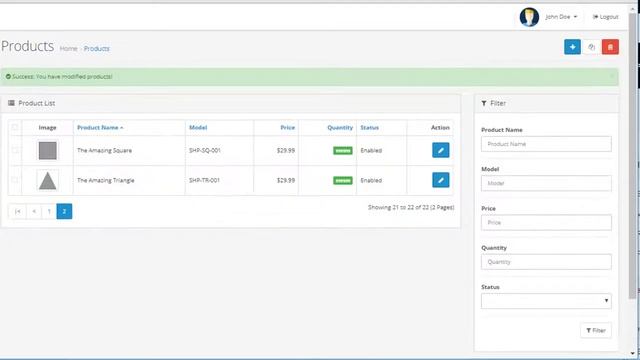This screenshot has height=360, width=640.
Task: Click model text 'SHP-SQ-001'
Action: point(204,150)
